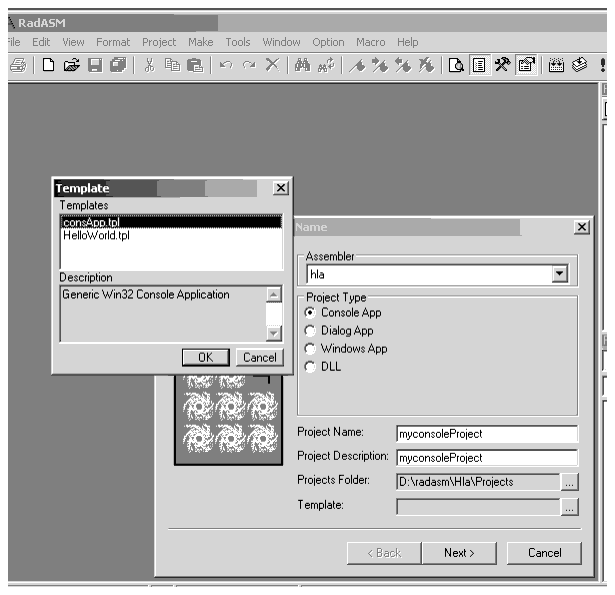Screen dimensions: 615x595
Task: Open the Option menu
Action: [328, 42]
